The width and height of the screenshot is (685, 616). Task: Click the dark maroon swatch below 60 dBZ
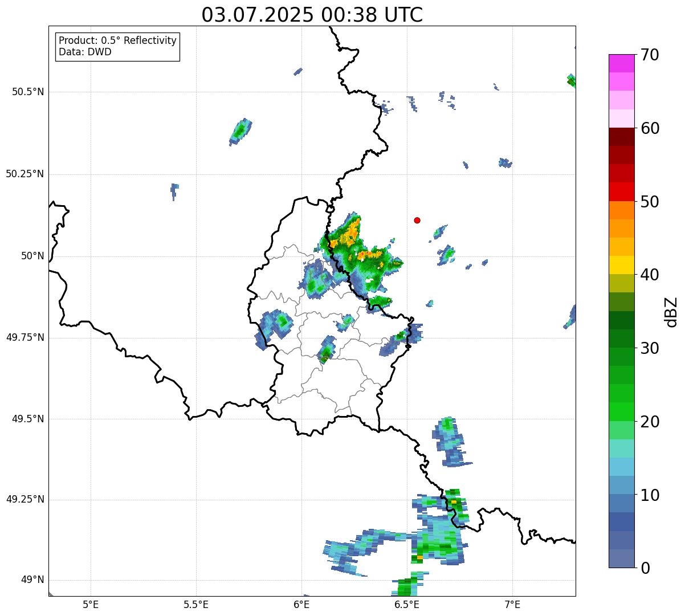621,137
